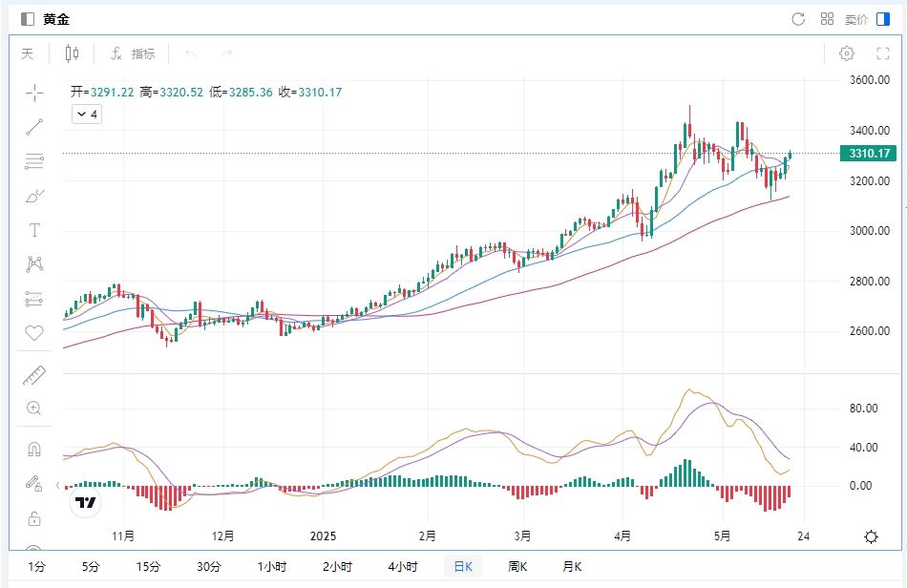Switch to the 1小时 timeframe tab
Image resolution: width=907 pixels, height=588 pixels.
click(271, 567)
